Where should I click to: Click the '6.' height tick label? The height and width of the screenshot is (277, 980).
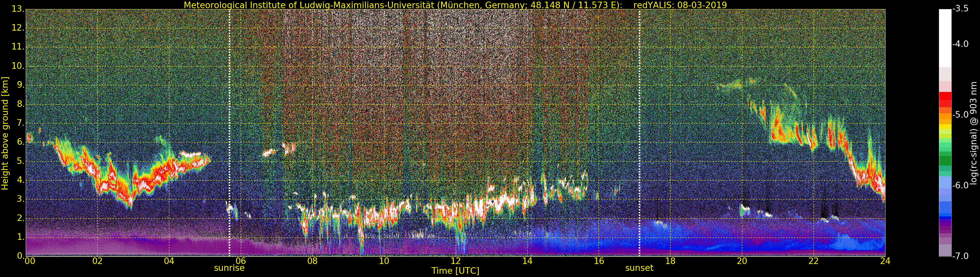point(21,142)
